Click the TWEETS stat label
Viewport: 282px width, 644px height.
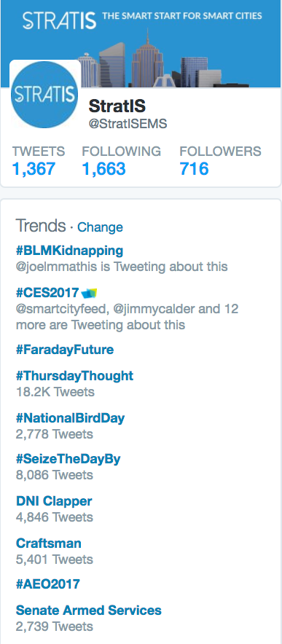coord(39,151)
